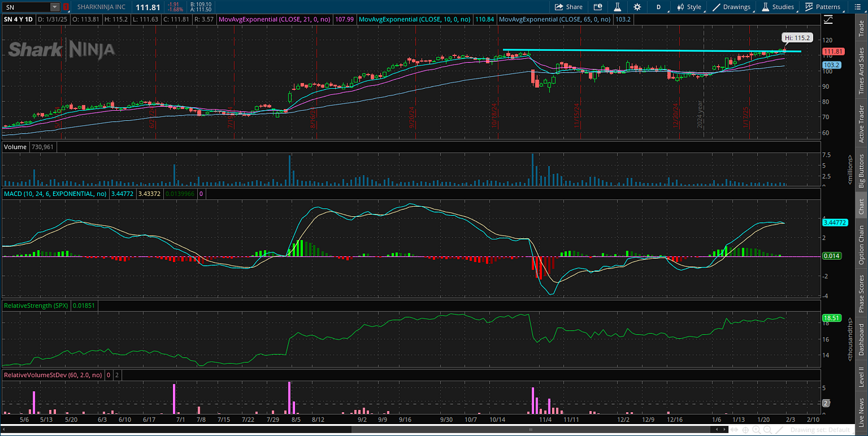This screenshot has width=868, height=436.
Task: Click the red 111.81 last price axis tag
Action: [834, 51]
